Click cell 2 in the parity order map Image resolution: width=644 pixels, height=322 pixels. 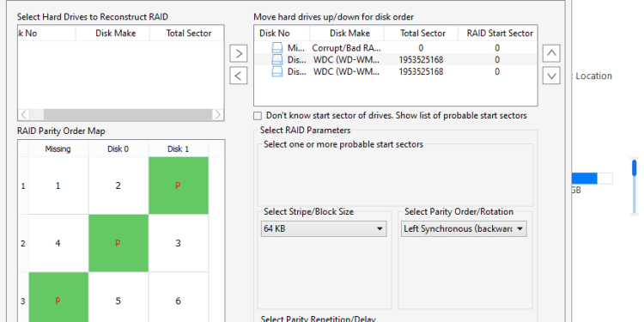[x=118, y=185]
